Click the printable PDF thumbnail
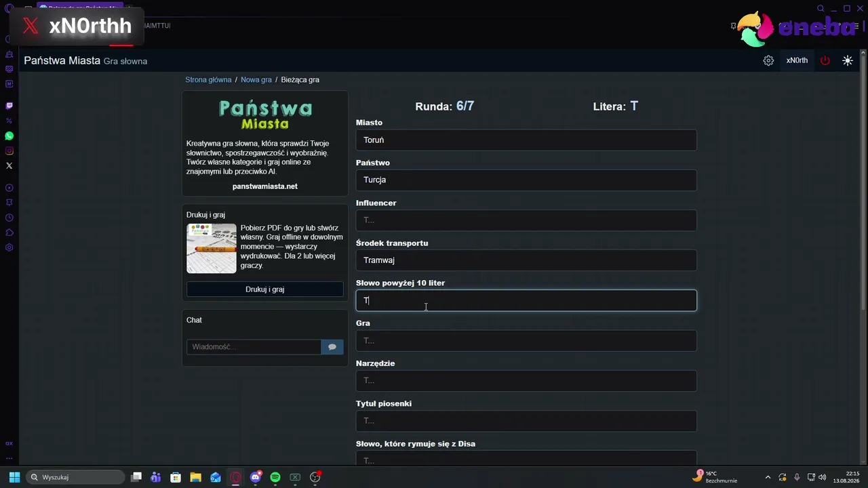 (212, 248)
